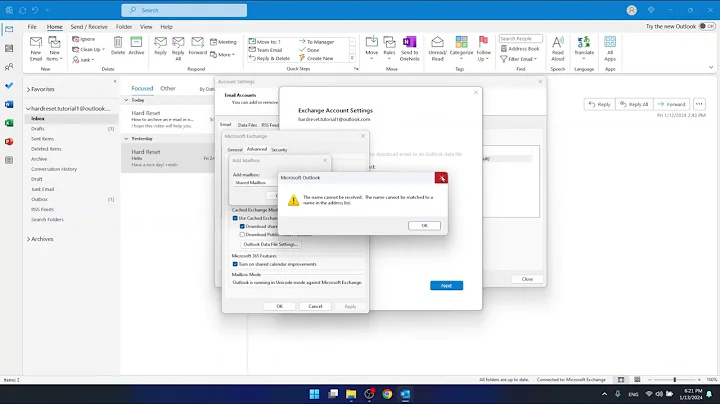Switch to General tab in Microsoft Exchange dialog
720x404 pixels.
coord(235,150)
